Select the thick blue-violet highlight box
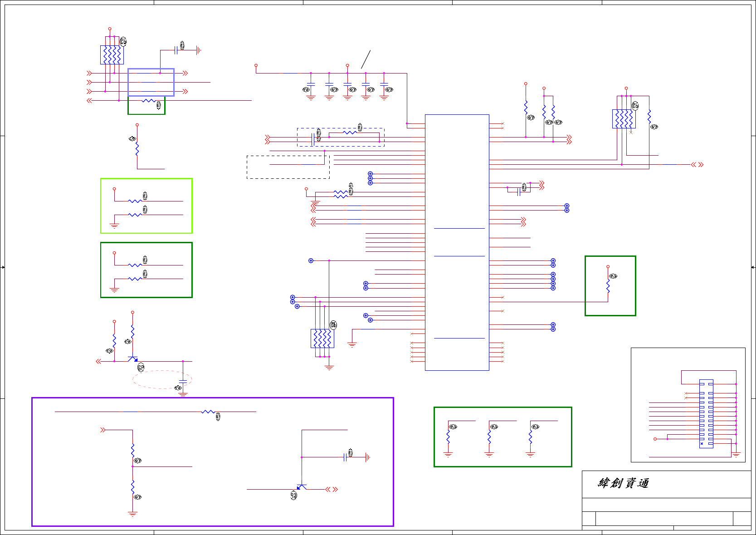Viewport: 756px width, 535px height. tap(151, 82)
